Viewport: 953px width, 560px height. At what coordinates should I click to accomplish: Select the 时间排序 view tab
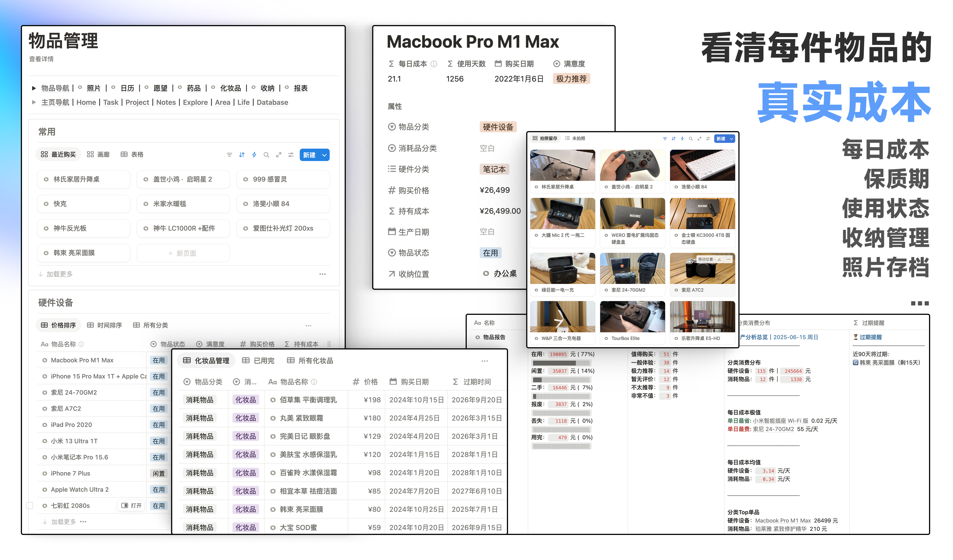(x=104, y=325)
